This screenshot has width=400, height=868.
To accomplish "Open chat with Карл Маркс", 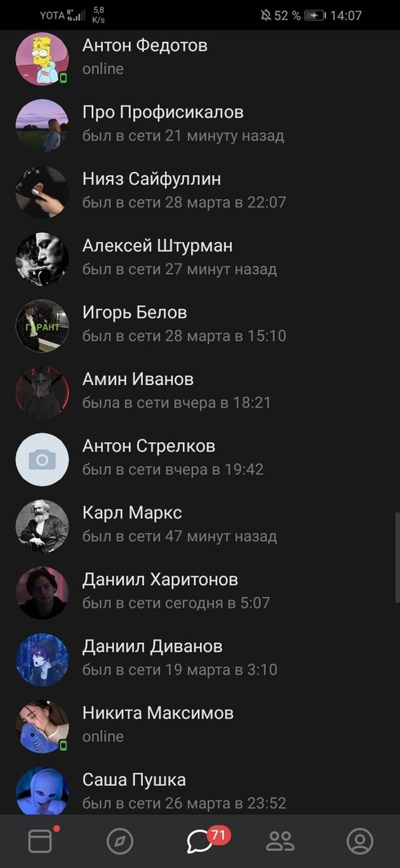I will pos(200,524).
